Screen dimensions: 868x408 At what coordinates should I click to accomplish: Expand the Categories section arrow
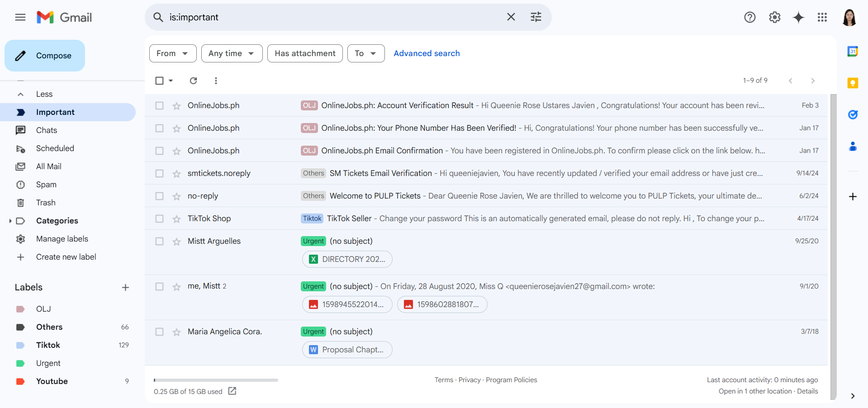click(10, 221)
